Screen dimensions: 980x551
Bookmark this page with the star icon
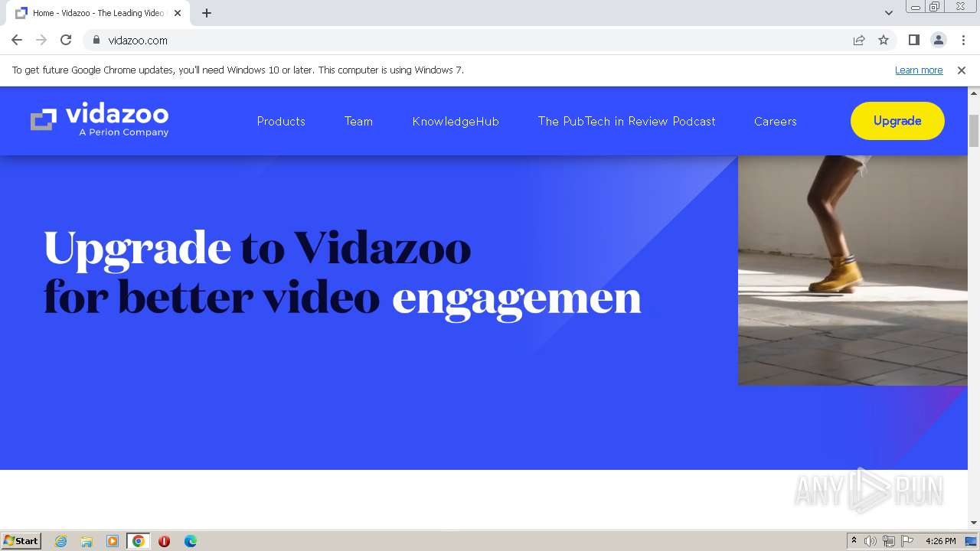pos(884,40)
